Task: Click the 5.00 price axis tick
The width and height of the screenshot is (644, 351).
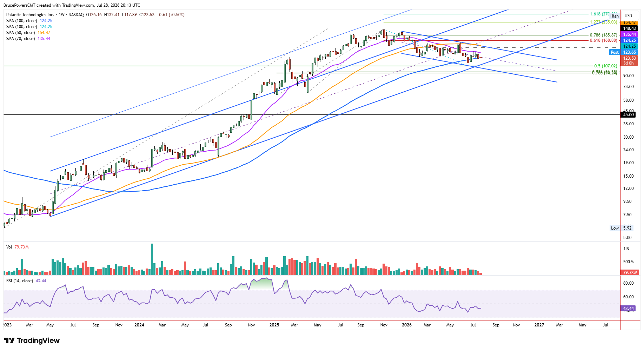Action: pos(627,238)
